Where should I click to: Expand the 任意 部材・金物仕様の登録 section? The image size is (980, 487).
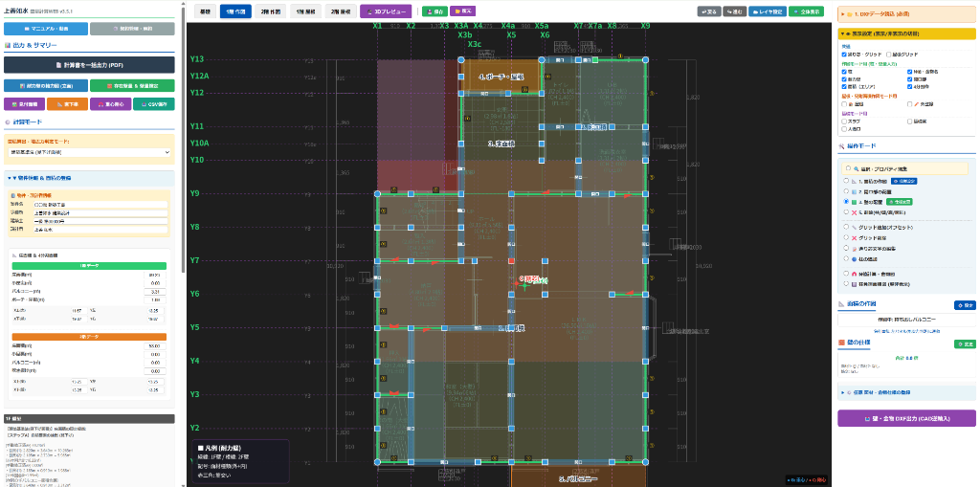[x=906, y=392]
